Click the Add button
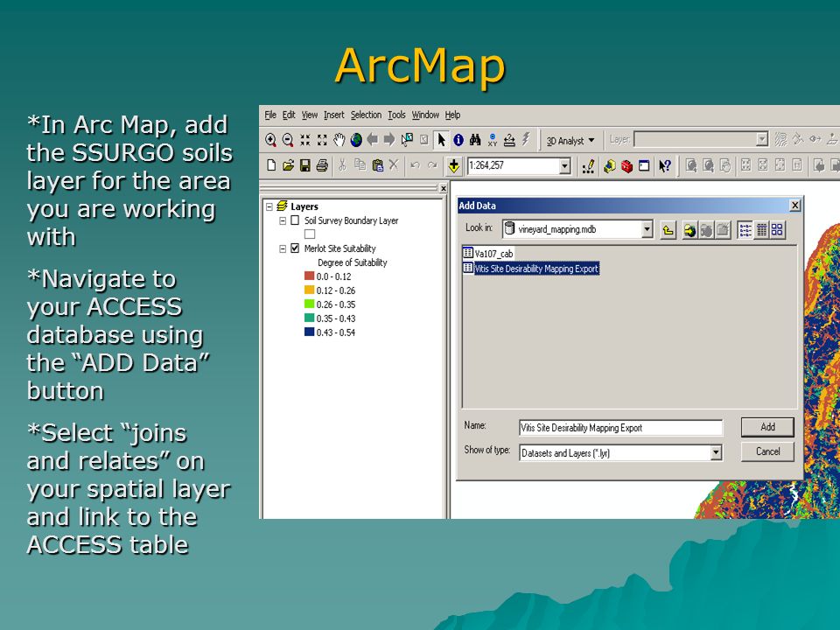840x630 pixels. point(767,427)
